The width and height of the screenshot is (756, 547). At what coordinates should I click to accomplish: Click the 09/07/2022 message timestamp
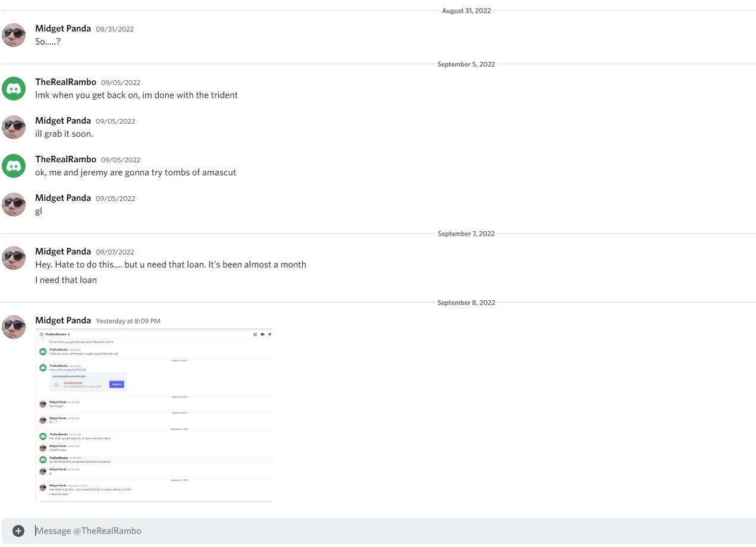pyautogui.click(x=115, y=252)
